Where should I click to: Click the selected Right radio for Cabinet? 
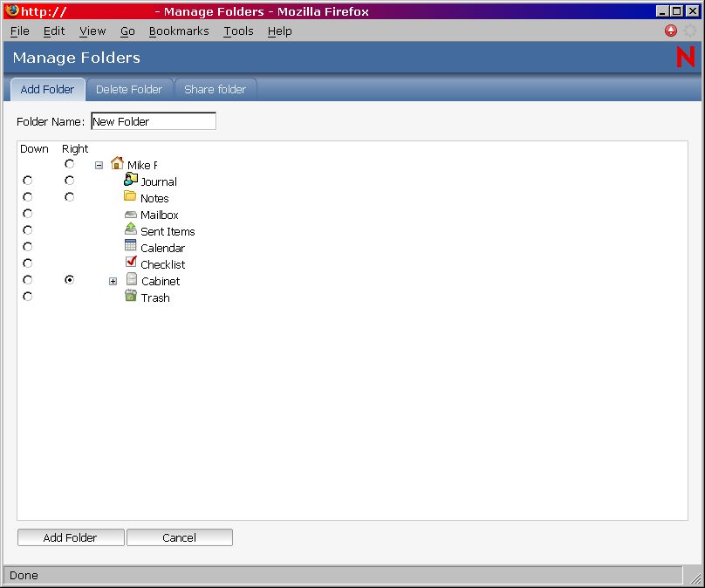click(69, 280)
